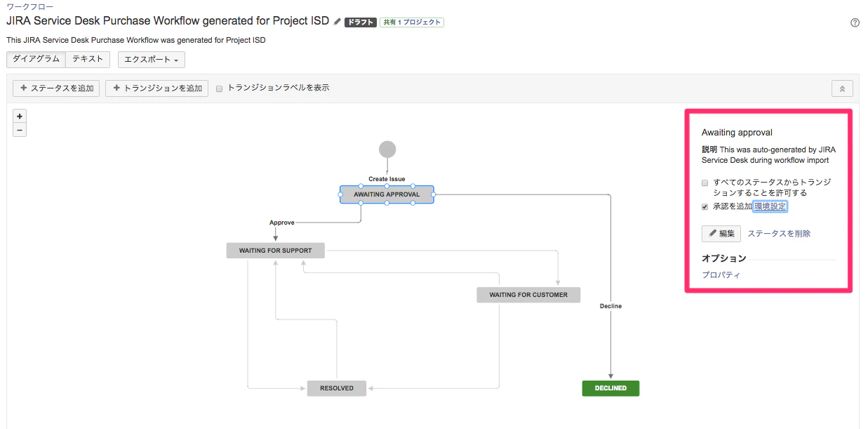Screen dimensions: 868x429
Task: Zoom in with the plus button
Action: click(20, 117)
